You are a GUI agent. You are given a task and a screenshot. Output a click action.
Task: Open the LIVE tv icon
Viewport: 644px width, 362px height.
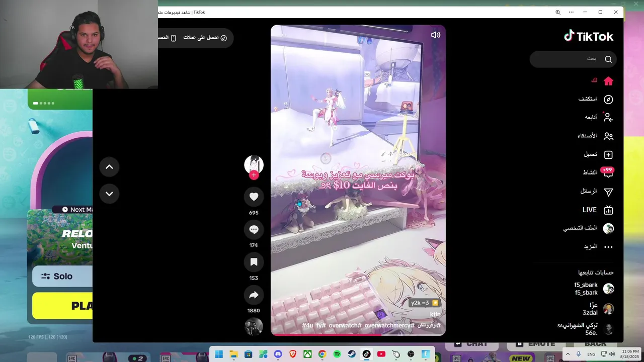tap(608, 210)
